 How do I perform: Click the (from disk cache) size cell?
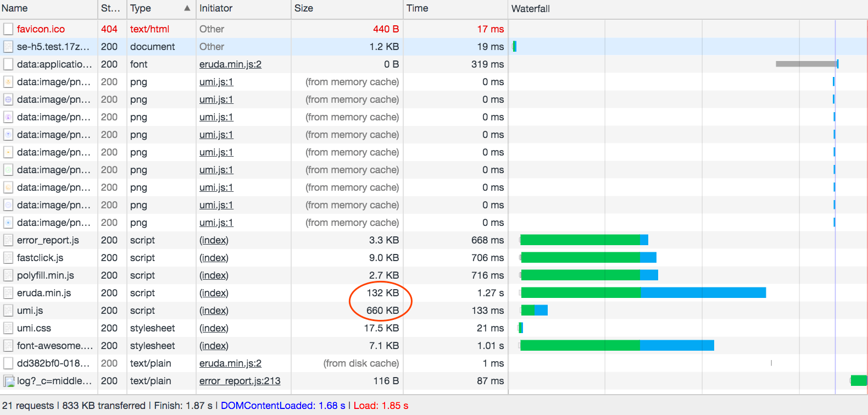coord(361,363)
